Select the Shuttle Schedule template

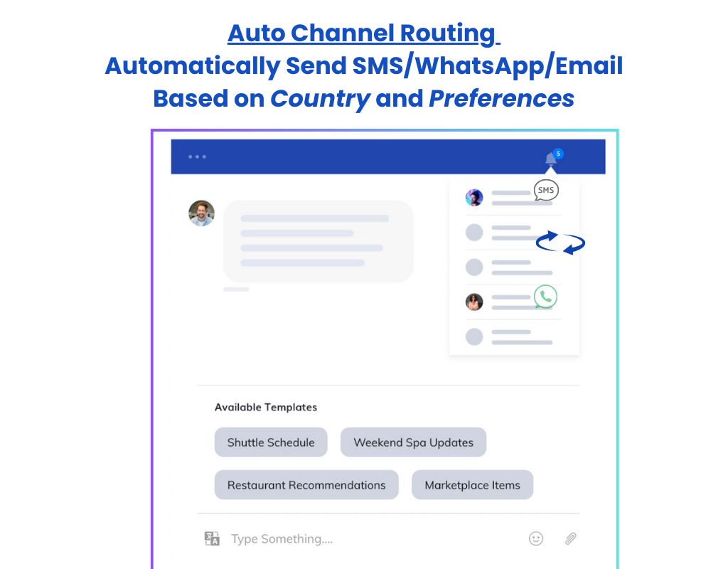(x=270, y=442)
